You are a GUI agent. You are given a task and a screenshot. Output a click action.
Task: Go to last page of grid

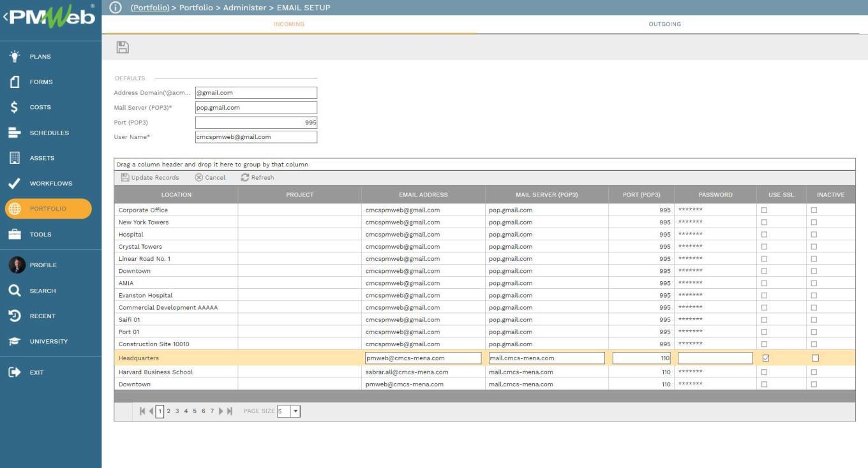click(230, 411)
